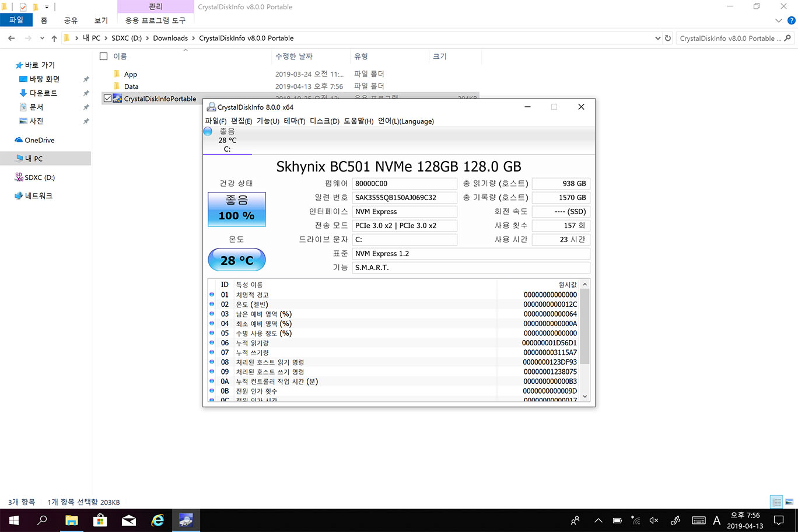Select the Data folder in Explorer
798x532 pixels.
coord(131,86)
